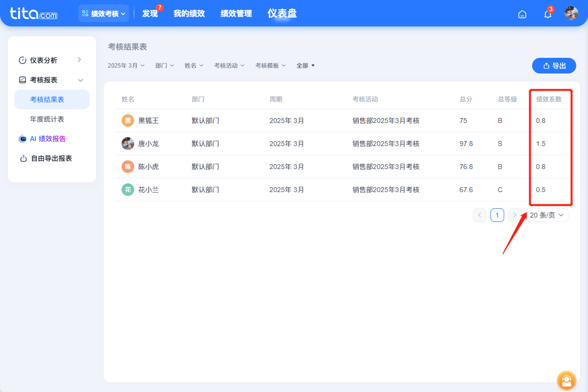Click the 导出 export button
Image resolution: width=588 pixels, height=392 pixels.
point(554,65)
